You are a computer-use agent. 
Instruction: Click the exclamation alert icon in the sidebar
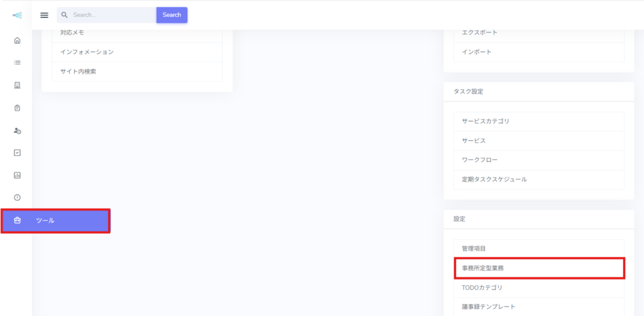[17, 198]
